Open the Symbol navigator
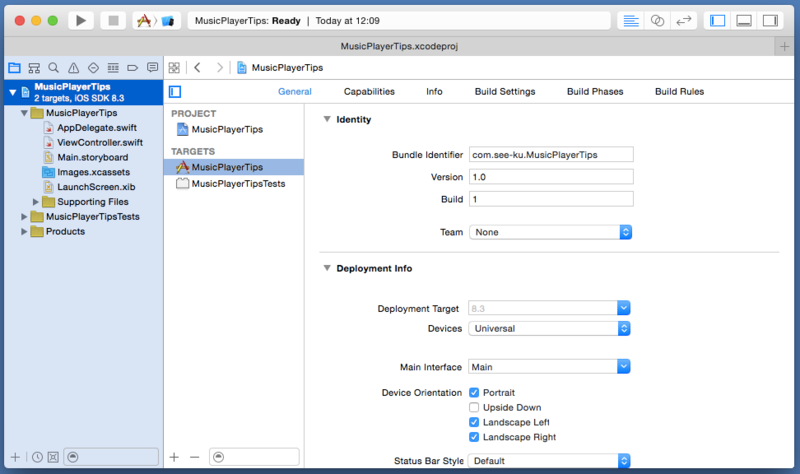800x474 pixels. click(34, 67)
